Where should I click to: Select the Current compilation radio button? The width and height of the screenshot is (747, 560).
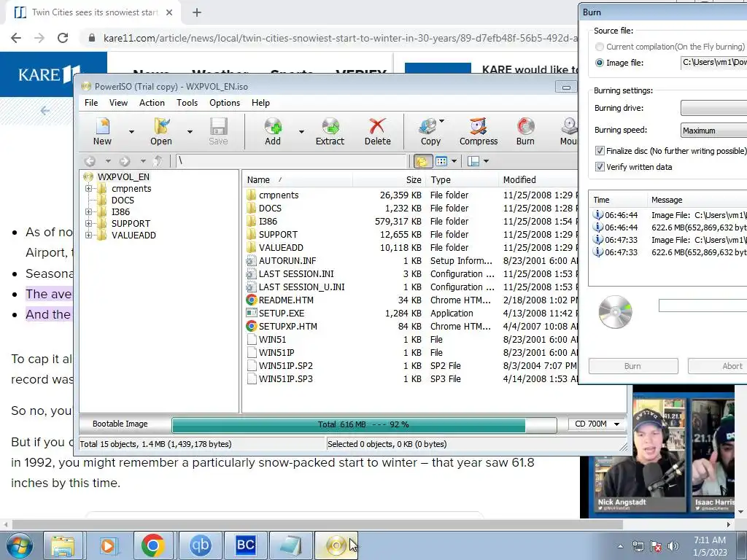tap(600, 47)
